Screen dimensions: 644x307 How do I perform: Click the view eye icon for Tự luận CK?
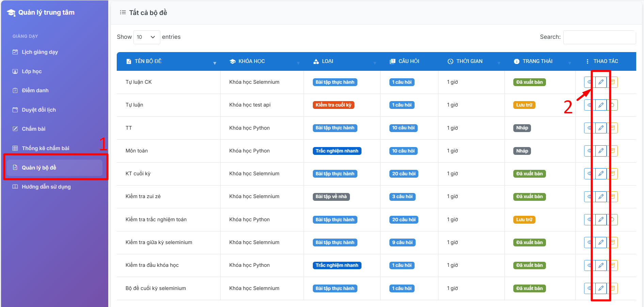[589, 82]
